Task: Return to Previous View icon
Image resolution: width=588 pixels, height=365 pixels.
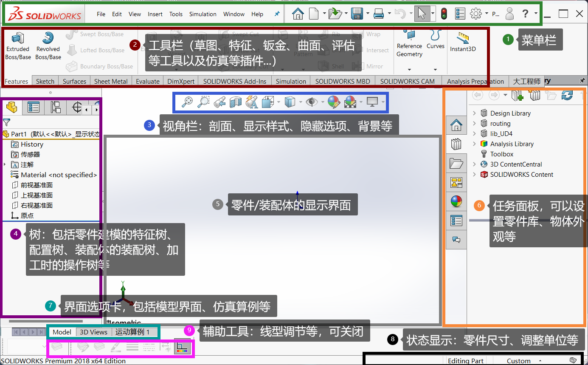Action: tap(219, 102)
